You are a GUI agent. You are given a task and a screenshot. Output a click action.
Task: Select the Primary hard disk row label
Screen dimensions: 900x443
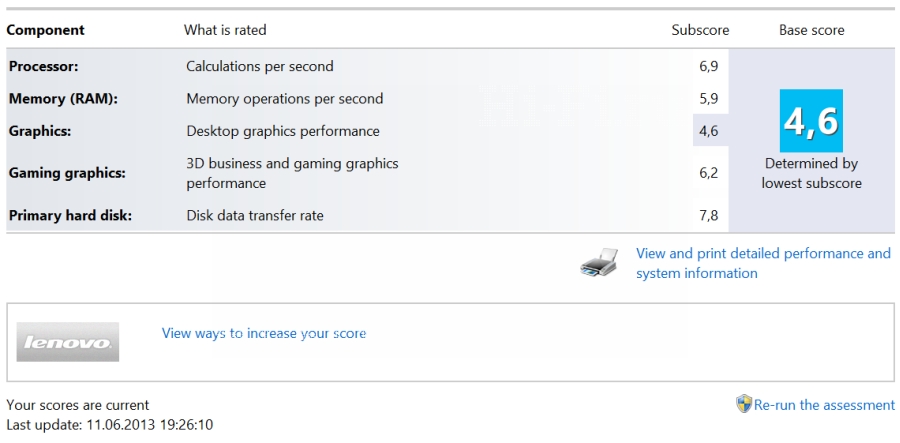point(70,215)
